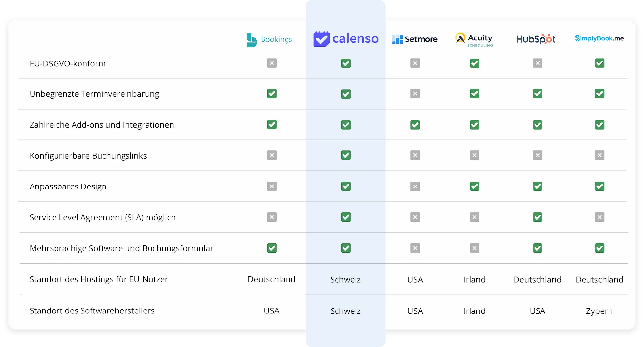Click Setmore hosting location USA

point(415,280)
